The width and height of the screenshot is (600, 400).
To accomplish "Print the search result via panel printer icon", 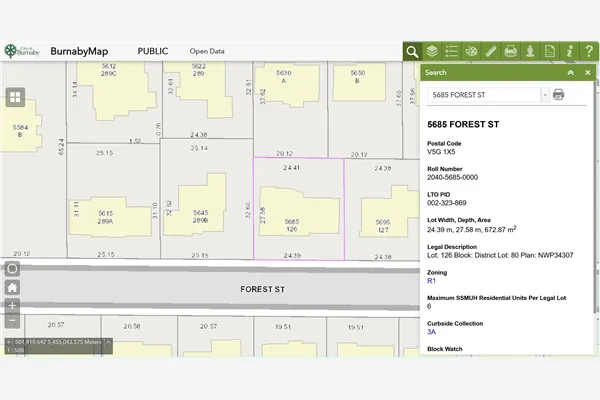I will click(x=559, y=95).
